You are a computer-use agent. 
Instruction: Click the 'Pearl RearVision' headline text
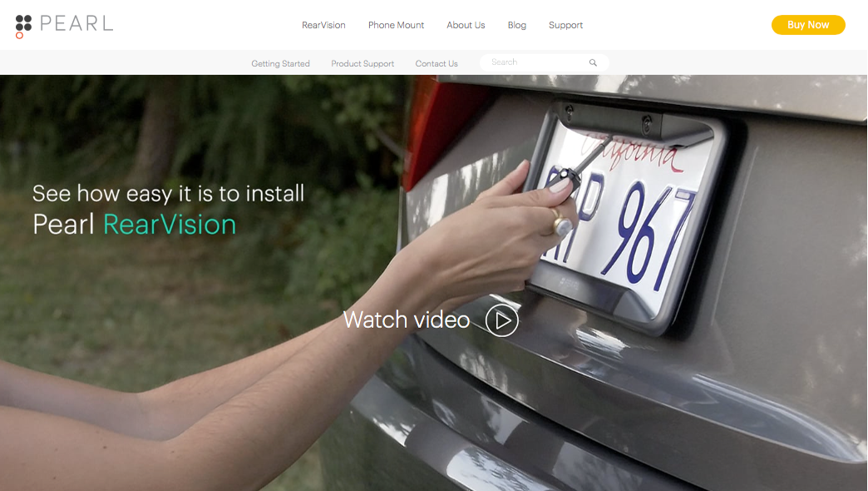[134, 225]
